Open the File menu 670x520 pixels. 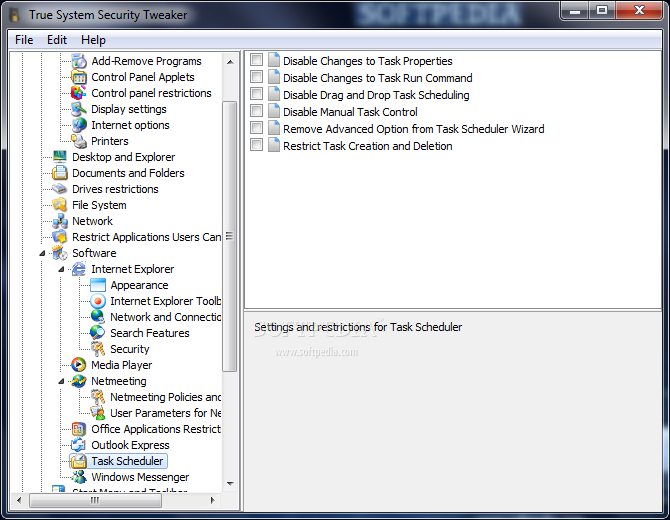tap(24, 40)
